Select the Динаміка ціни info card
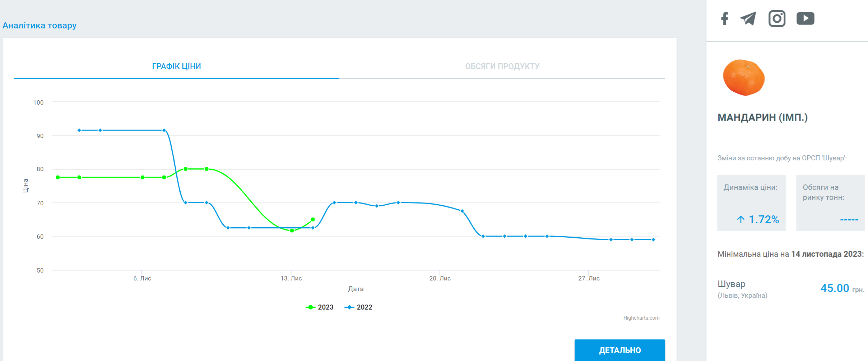 (x=751, y=203)
